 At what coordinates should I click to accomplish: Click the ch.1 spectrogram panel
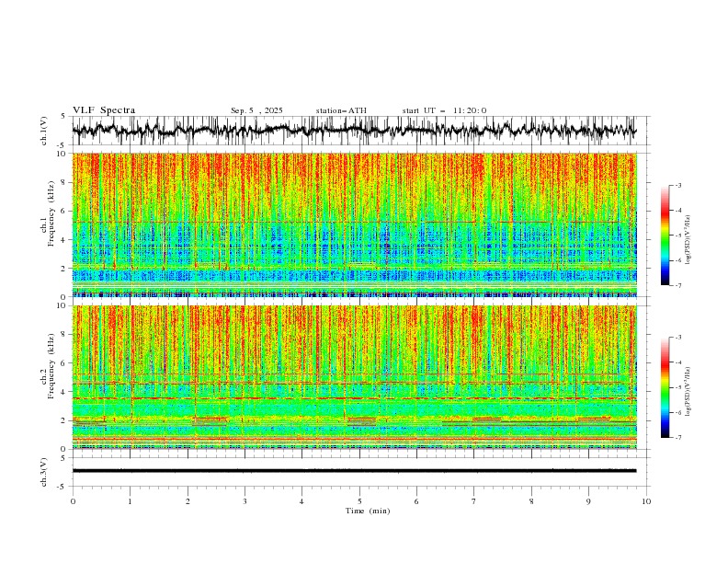click(x=355, y=224)
